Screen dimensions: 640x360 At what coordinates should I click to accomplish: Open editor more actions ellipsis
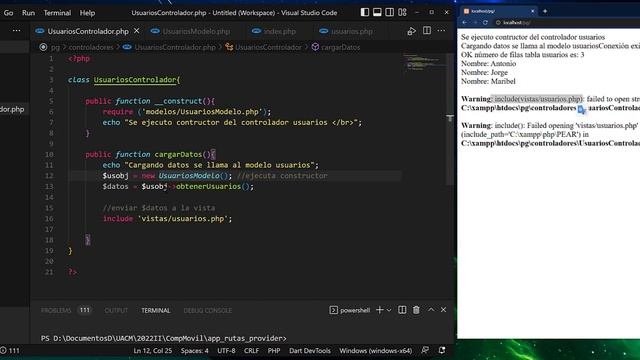click(442, 31)
